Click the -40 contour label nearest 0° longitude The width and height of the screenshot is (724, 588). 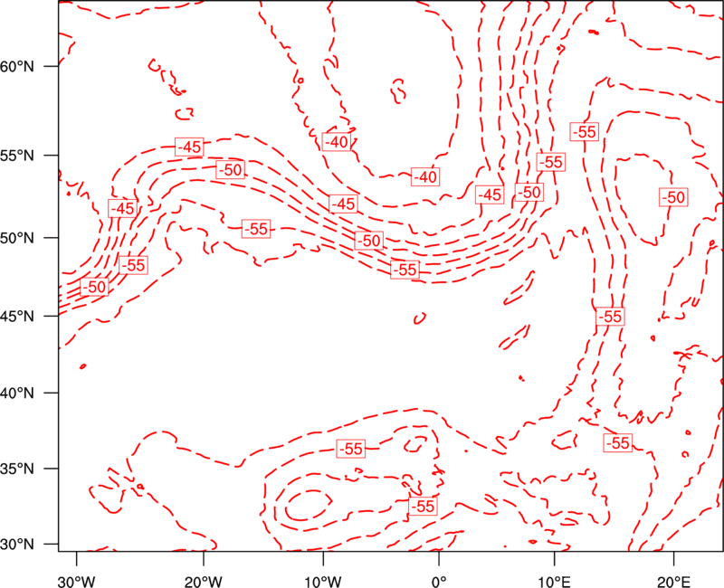click(x=425, y=176)
